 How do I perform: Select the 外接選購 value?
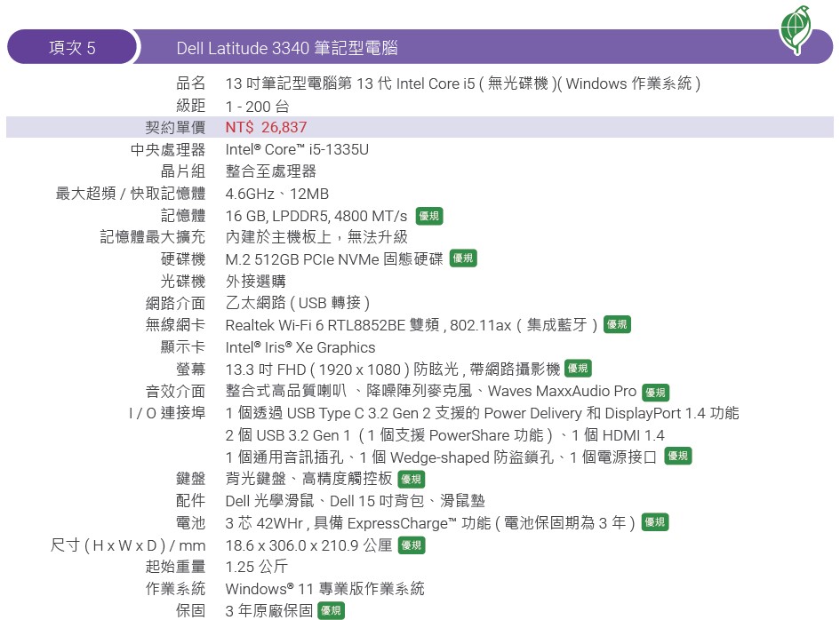click(255, 281)
